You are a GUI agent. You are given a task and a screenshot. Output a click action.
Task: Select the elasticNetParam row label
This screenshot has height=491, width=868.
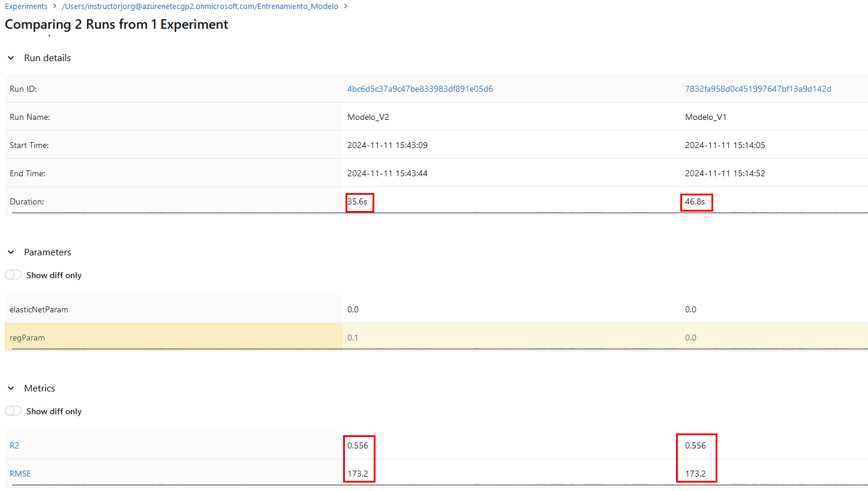coord(39,309)
